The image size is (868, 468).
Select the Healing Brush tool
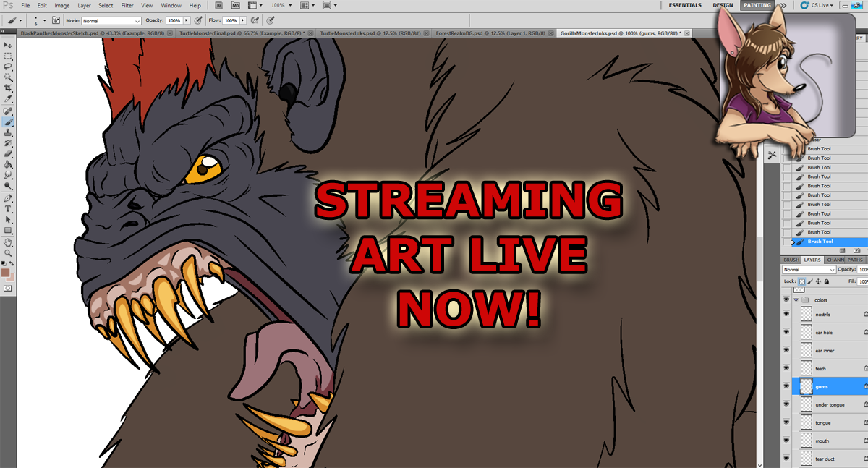coord(8,111)
